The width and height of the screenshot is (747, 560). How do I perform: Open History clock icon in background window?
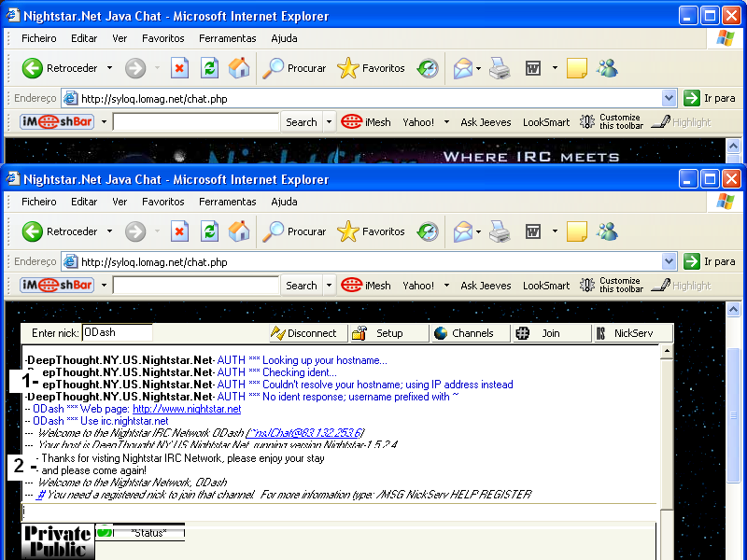(428, 68)
